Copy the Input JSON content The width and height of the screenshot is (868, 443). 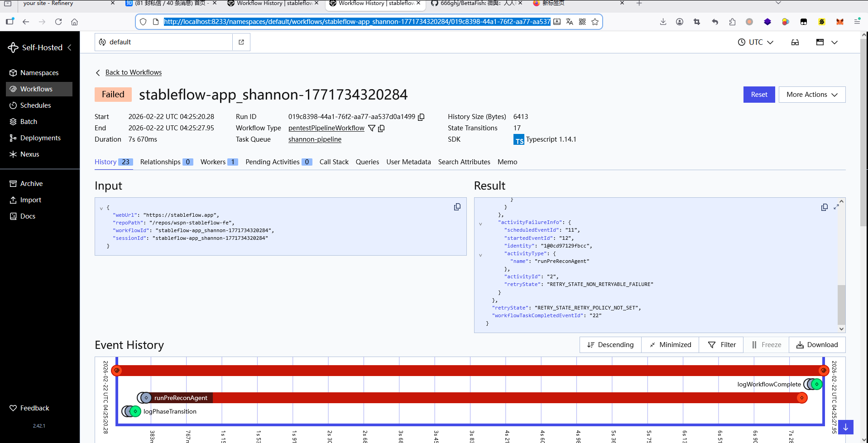click(457, 207)
